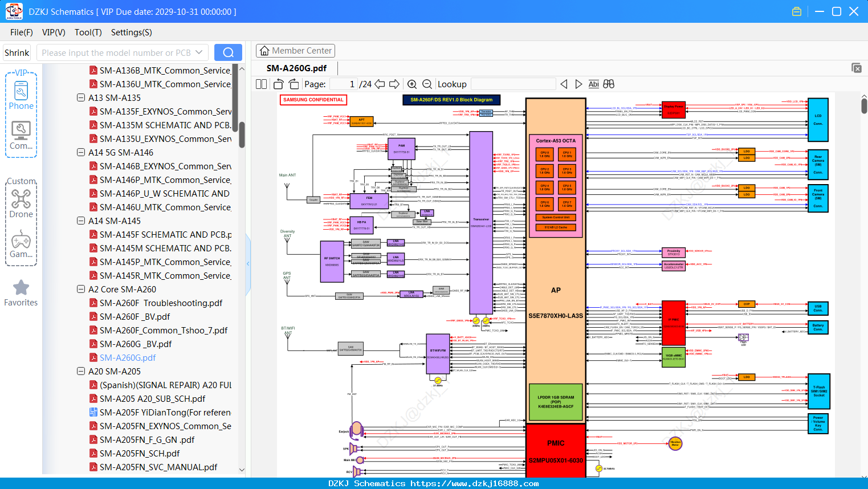The width and height of the screenshot is (868, 489).
Task: Toggle two-page layout view icon
Action: [261, 84]
